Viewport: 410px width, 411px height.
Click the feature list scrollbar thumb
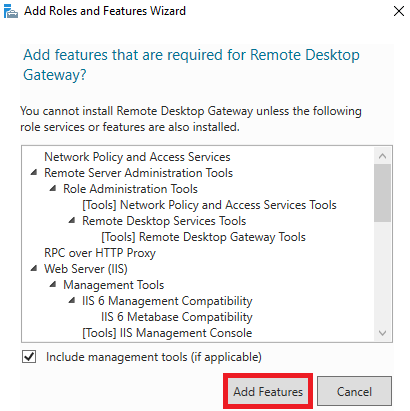point(382,193)
